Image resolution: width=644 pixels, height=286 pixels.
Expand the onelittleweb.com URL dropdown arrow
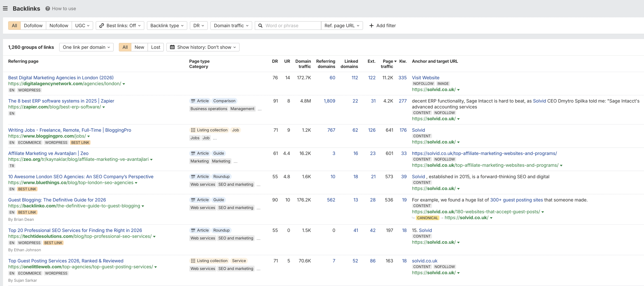[x=155, y=267]
